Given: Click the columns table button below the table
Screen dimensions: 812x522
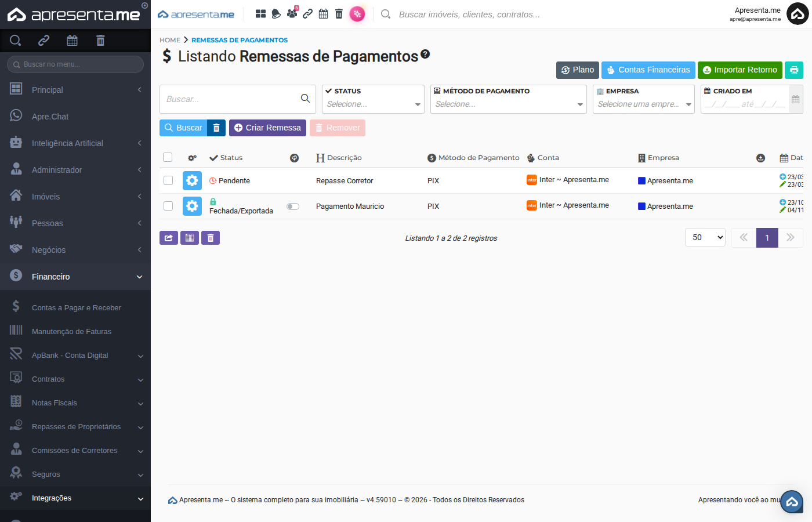Looking at the screenshot, I should 190,238.
